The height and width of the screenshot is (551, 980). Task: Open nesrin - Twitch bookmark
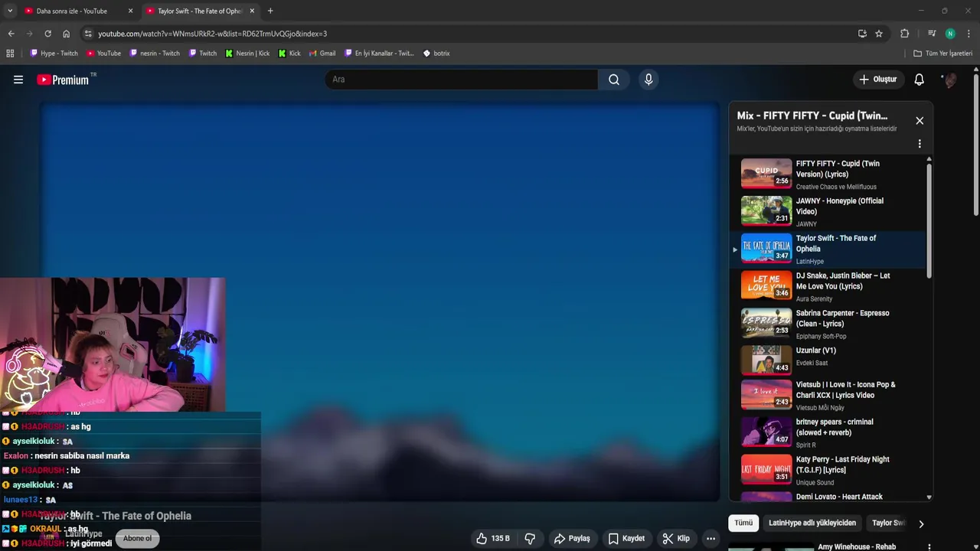[155, 54]
